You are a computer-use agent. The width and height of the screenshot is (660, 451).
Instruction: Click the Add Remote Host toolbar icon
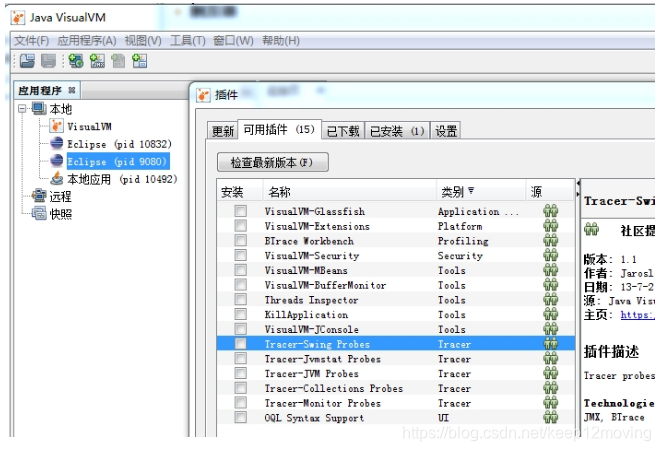point(76,61)
